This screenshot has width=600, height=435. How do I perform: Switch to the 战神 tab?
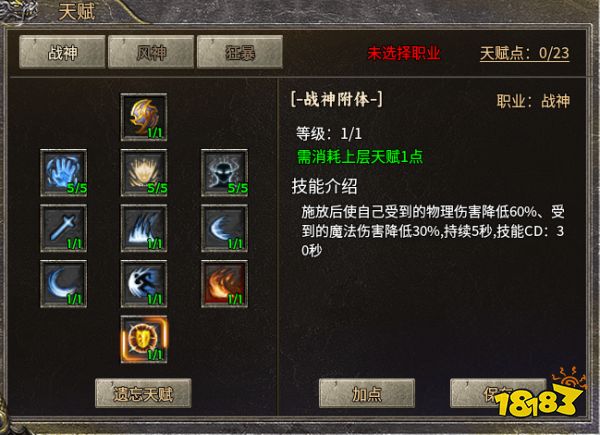[62, 52]
